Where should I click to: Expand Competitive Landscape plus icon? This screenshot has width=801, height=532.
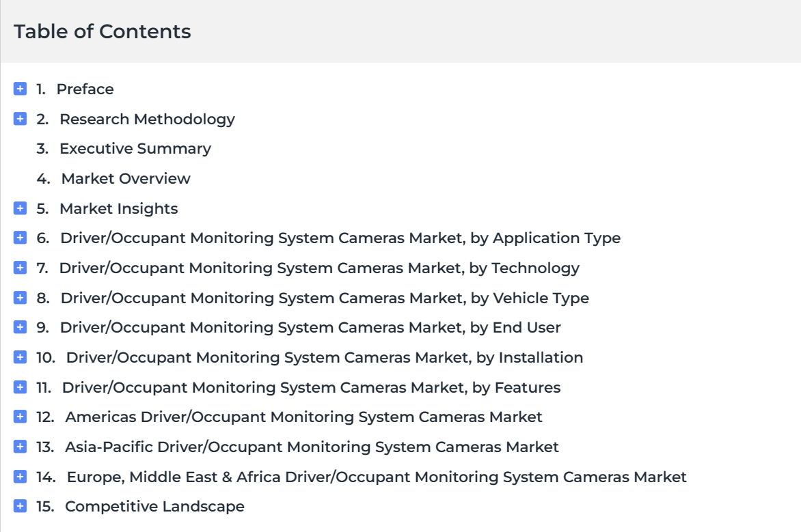20,506
